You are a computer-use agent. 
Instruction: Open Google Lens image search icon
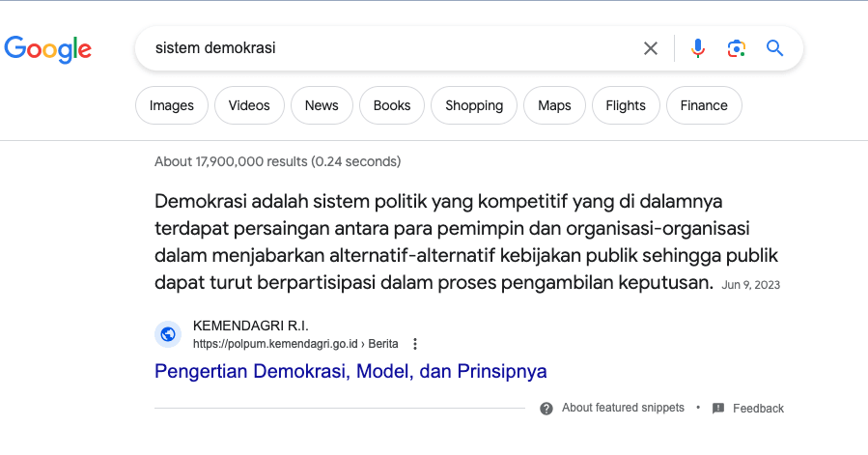[737, 48]
